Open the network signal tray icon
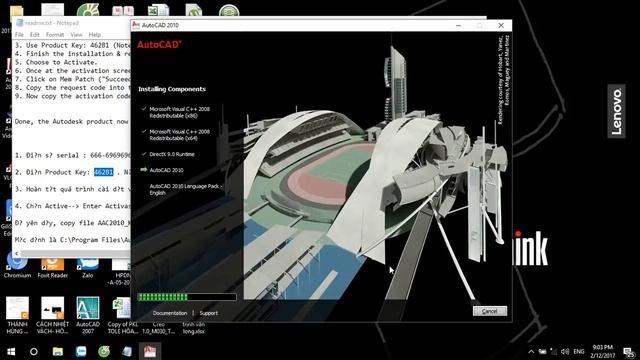Image resolution: width=640 pixels, height=360 pixels. point(553,351)
